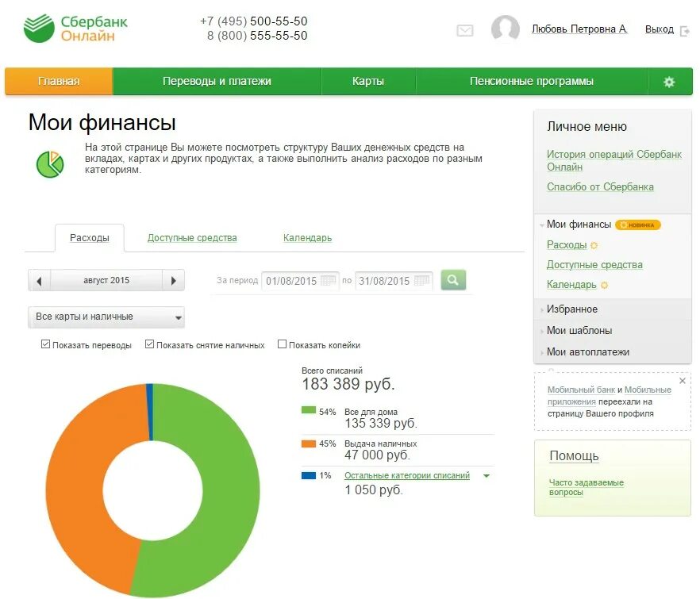Open the gear settings in green navigation bar
Viewport: 700px width, 599px height.
[668, 81]
